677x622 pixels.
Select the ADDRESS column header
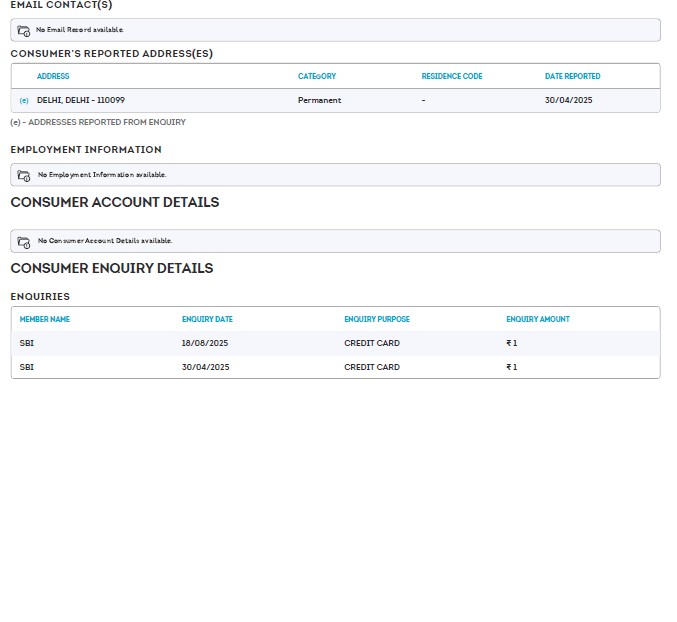53,76
